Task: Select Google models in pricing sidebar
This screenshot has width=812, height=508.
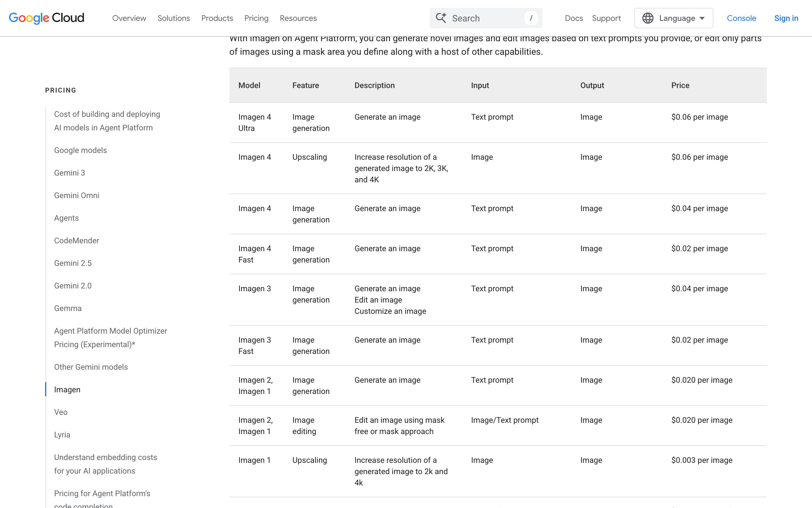Action: pos(81,150)
